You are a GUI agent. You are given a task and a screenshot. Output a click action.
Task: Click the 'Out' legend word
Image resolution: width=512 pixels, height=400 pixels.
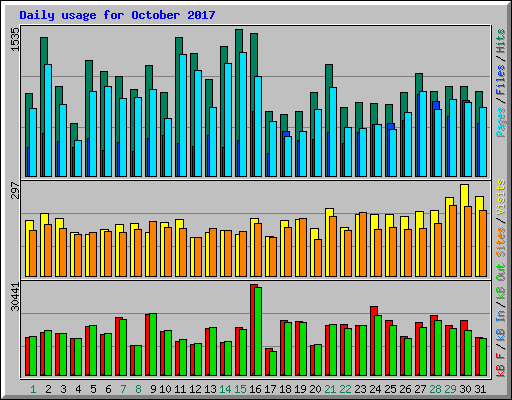[501, 272]
